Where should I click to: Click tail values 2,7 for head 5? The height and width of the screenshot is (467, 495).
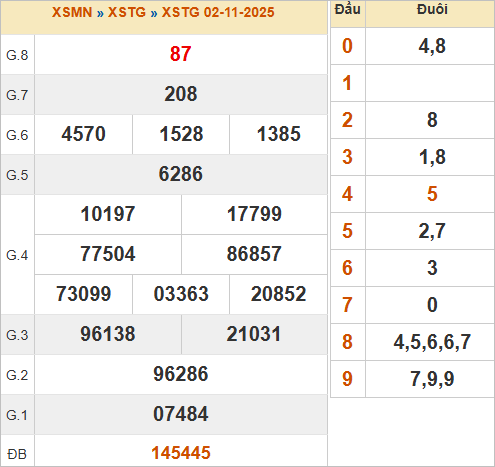pyautogui.click(x=432, y=231)
